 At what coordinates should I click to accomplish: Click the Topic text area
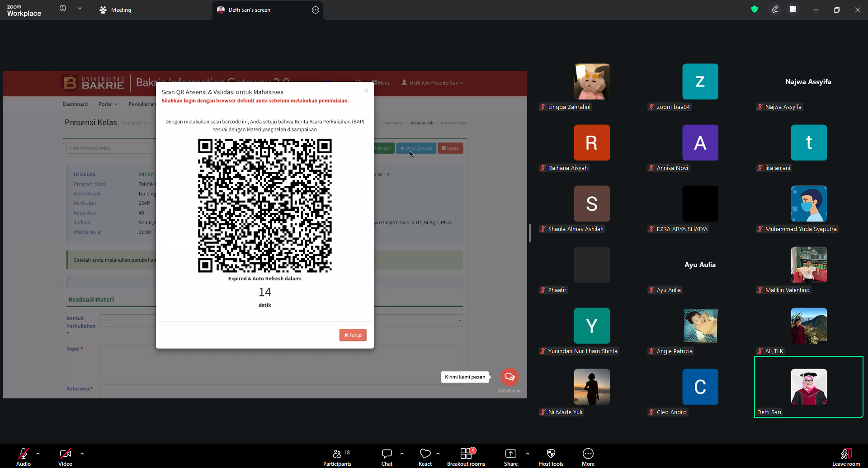click(x=282, y=362)
